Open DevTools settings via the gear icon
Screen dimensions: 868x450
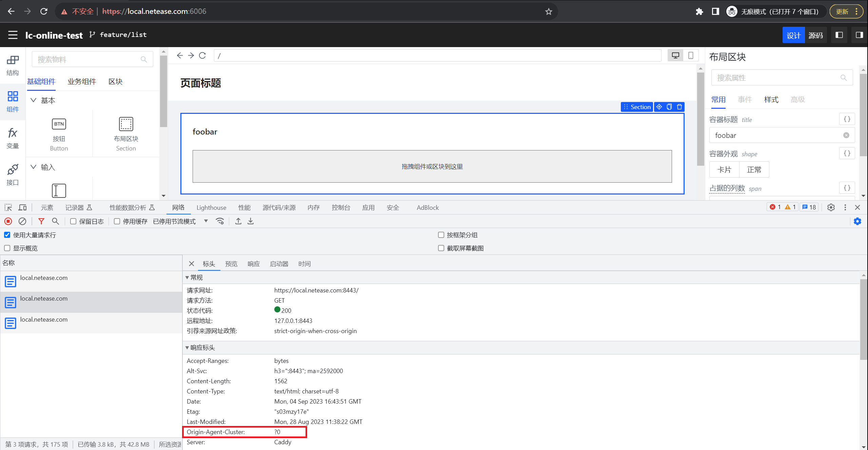[831, 207]
